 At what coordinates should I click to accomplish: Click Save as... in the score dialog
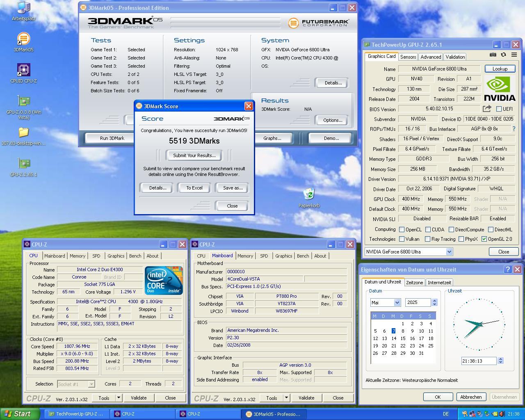pos(233,188)
